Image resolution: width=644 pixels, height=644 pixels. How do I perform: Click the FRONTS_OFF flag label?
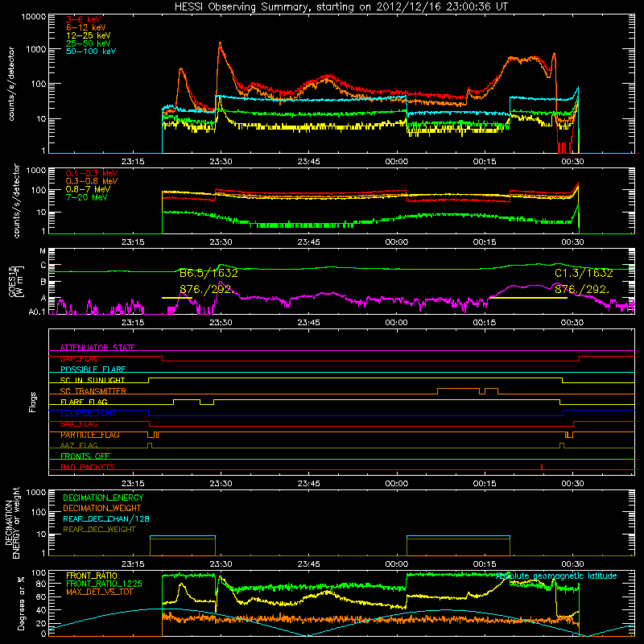85,456
